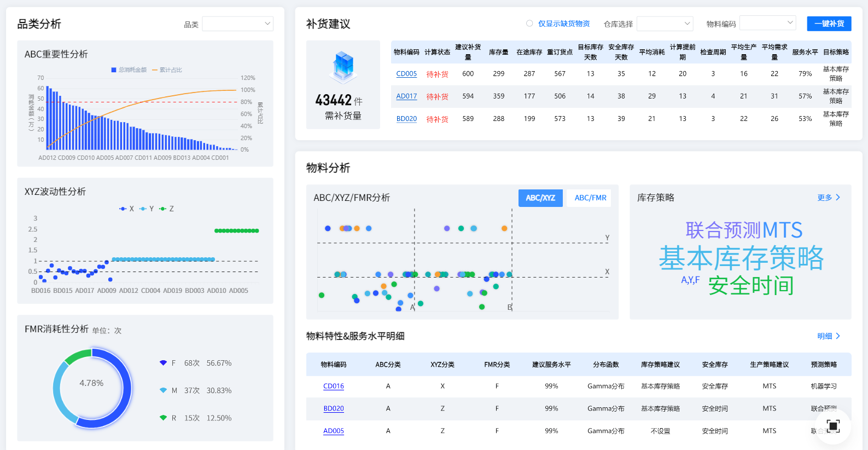868x450 pixels.
Task: Click the F diamond legend icon
Action: click(163, 363)
